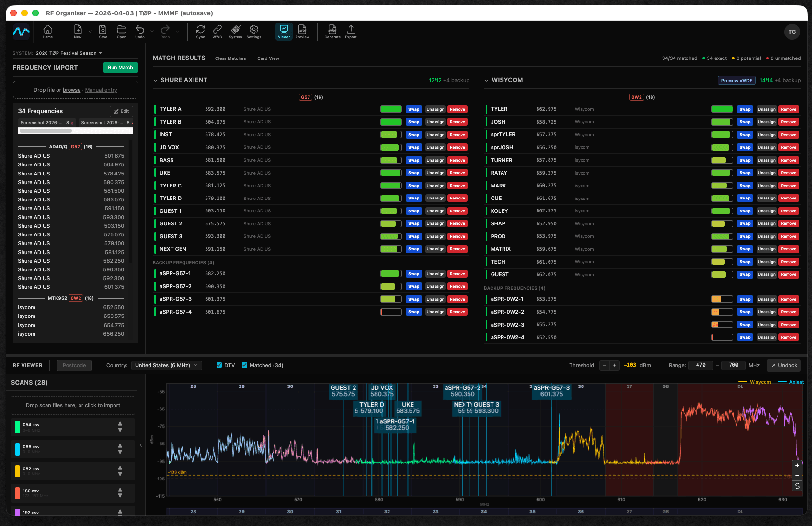The width and height of the screenshot is (812, 526).
Task: Select the WWB icon in the toolbar
Action: coord(217,32)
